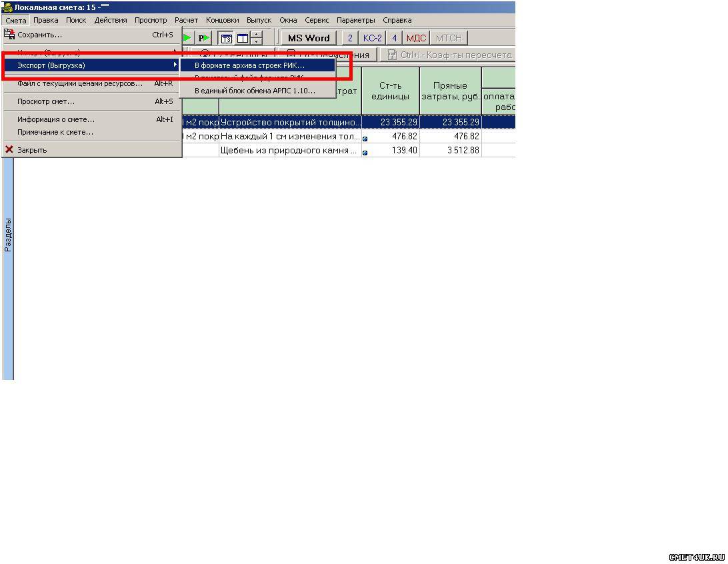Click the toolbar button labeled 2
The height and width of the screenshot is (564, 728).
pyautogui.click(x=350, y=38)
